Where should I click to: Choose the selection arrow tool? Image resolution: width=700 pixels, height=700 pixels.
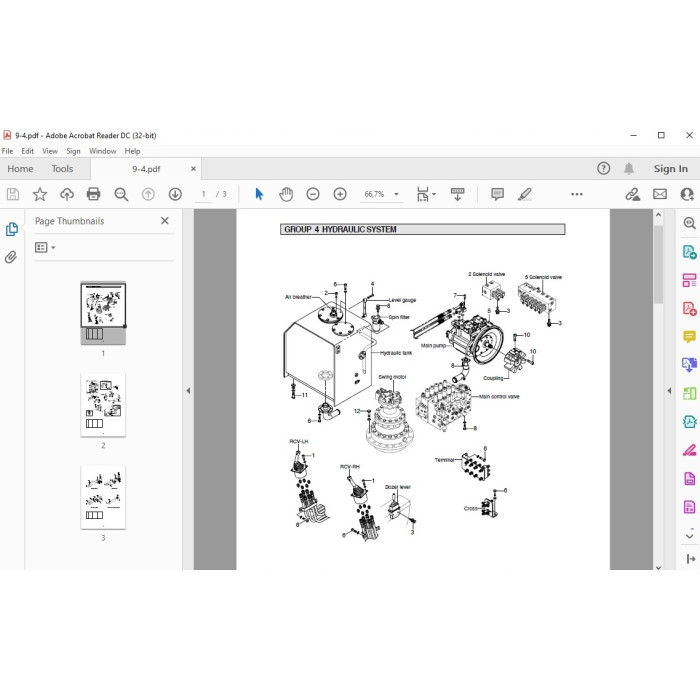tap(259, 194)
